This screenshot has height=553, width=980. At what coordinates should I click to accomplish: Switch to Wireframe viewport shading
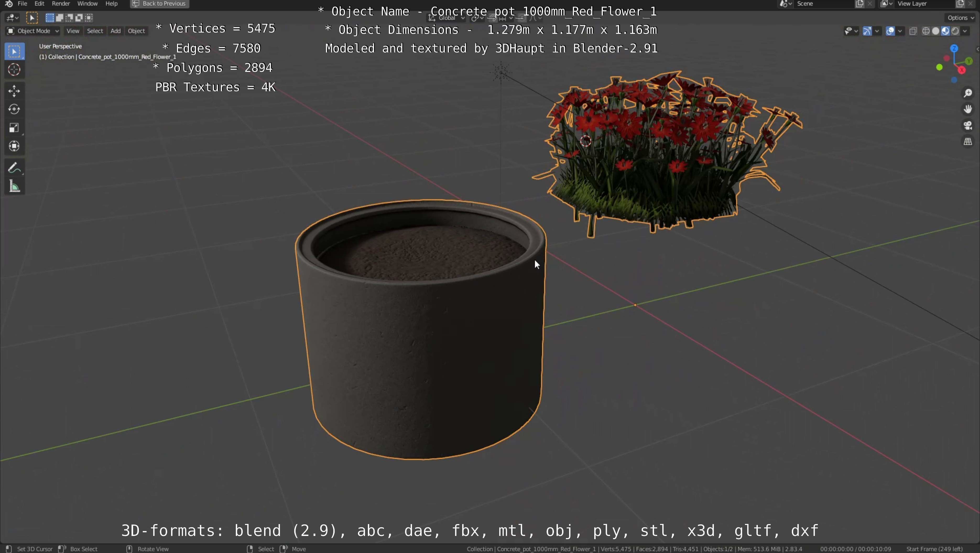coord(926,31)
